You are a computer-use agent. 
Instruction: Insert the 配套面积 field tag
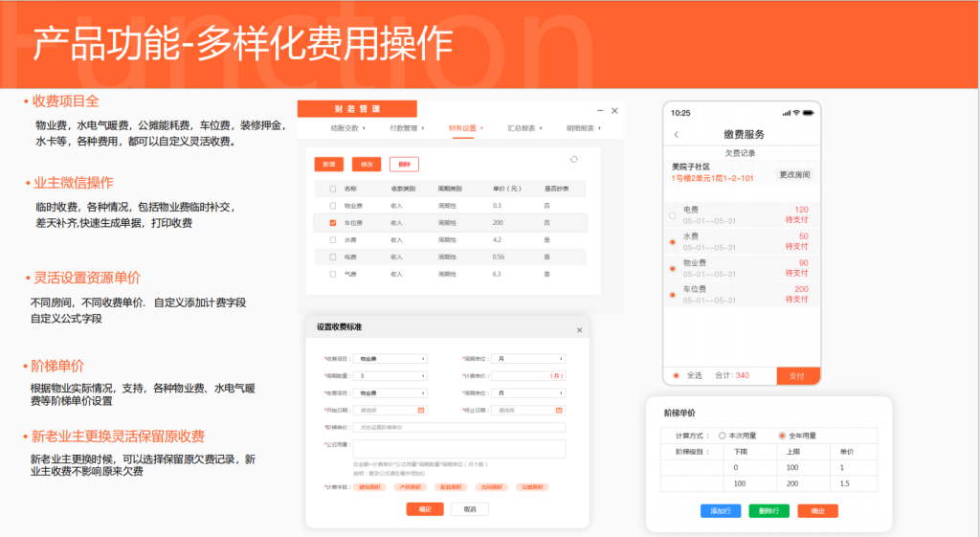coord(451,487)
